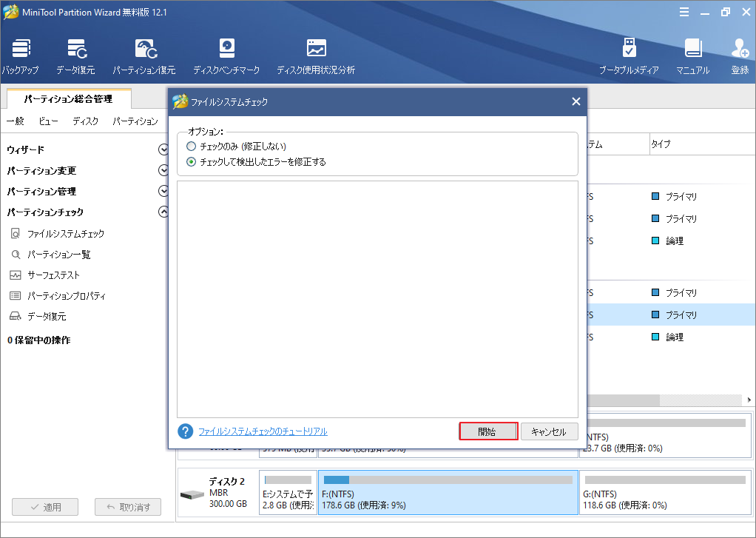Viewport: 756px width, 538px height.
Task: Click the first 論理 type entry
Action: click(667, 241)
